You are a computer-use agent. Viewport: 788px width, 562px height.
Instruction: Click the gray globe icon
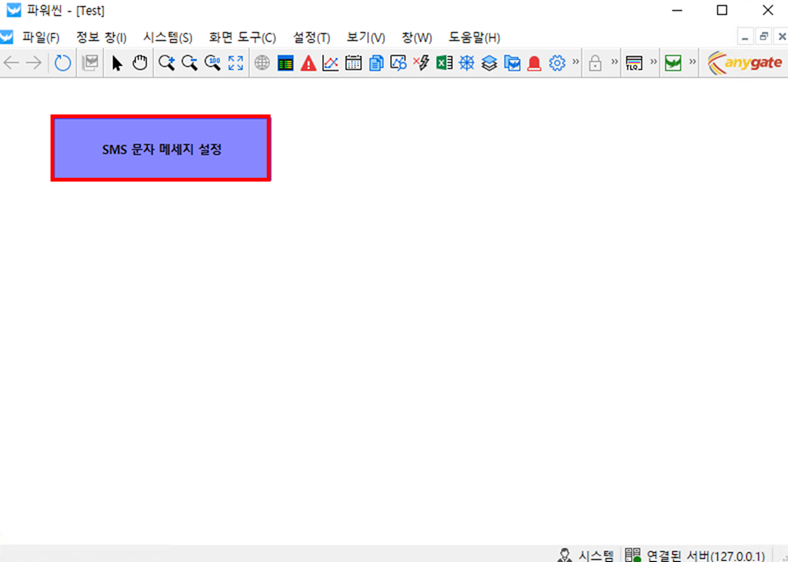pyautogui.click(x=262, y=63)
